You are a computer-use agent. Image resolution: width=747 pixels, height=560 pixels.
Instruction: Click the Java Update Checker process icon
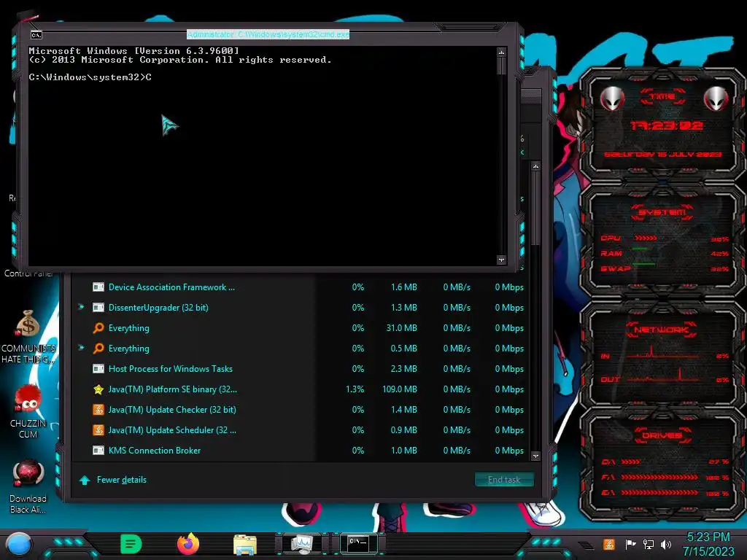click(98, 410)
